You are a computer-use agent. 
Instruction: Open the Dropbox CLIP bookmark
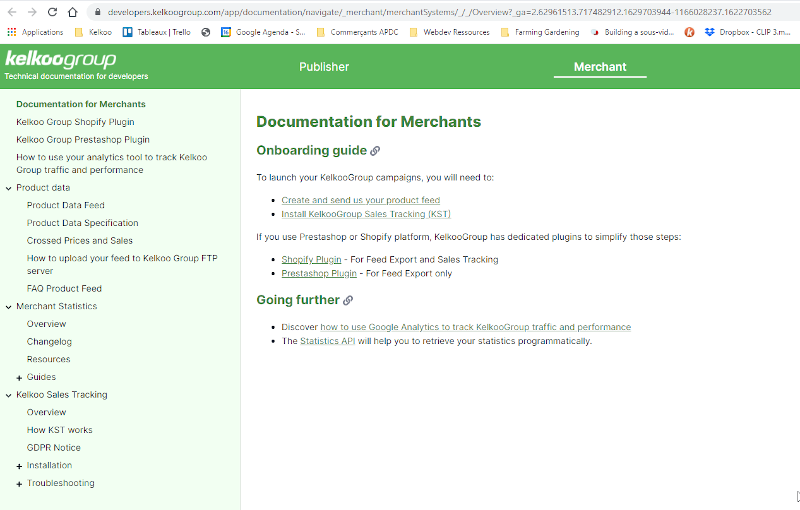tap(748, 32)
